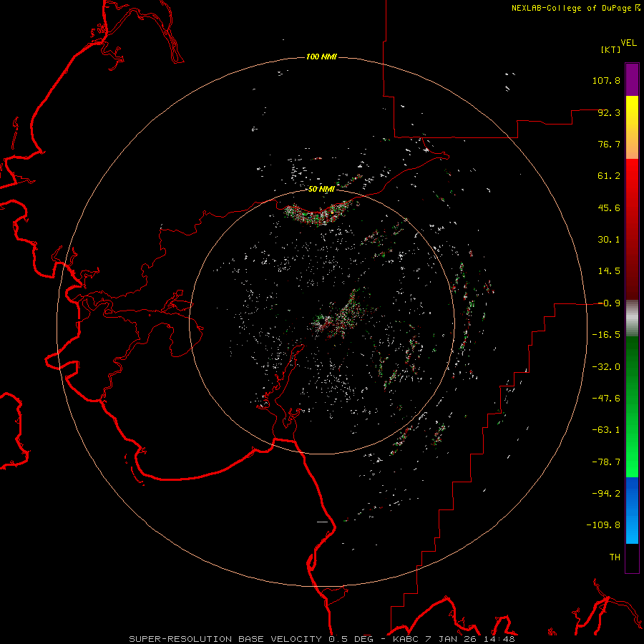Click the NEXLAB-College of DuPage credit text

pyautogui.click(x=571, y=8)
